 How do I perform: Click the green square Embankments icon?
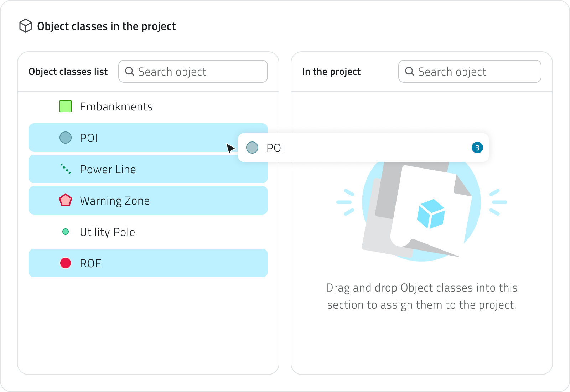tap(66, 106)
